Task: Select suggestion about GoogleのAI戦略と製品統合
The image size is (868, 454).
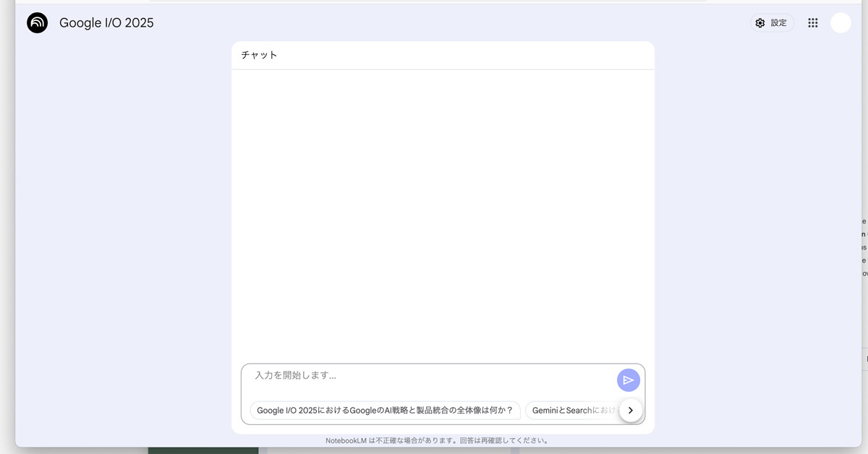Action: click(x=385, y=411)
